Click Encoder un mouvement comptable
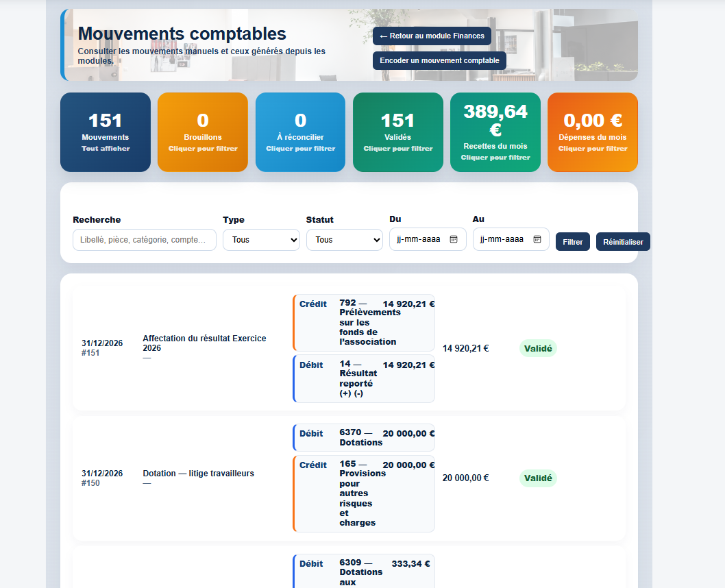The width and height of the screenshot is (725, 588). point(439,60)
